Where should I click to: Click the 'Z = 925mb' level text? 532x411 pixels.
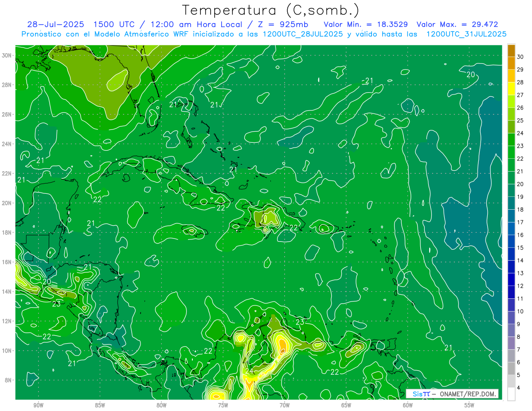pyautogui.click(x=280, y=24)
